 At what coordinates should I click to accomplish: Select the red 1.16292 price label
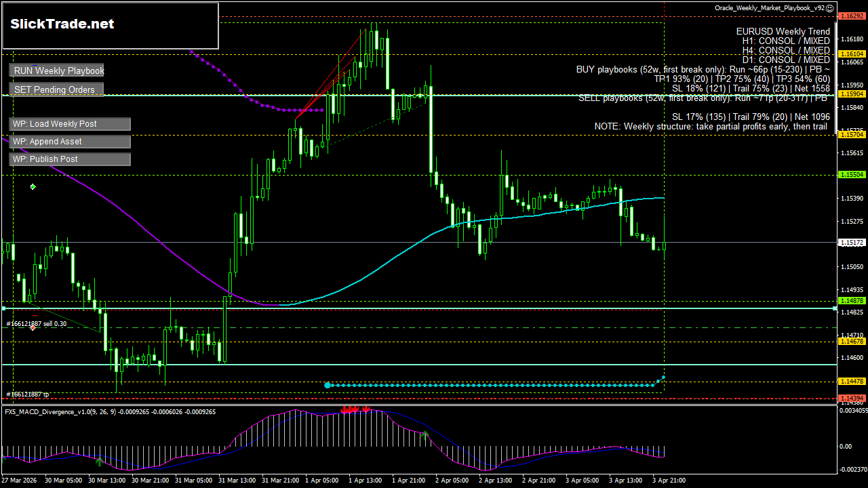coord(852,16)
